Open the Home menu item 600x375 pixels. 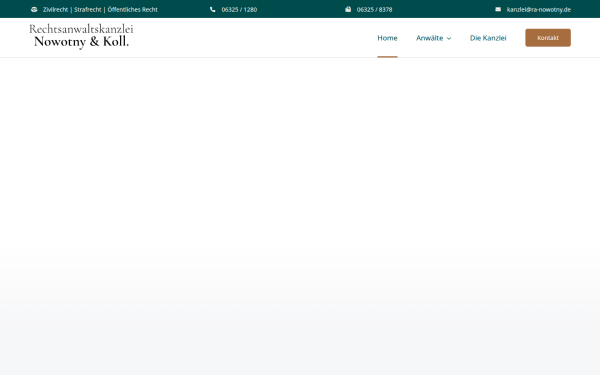[387, 38]
